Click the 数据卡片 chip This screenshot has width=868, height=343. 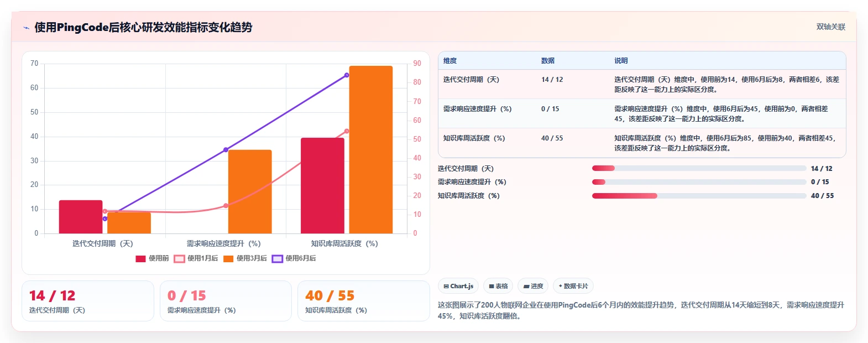(x=573, y=286)
